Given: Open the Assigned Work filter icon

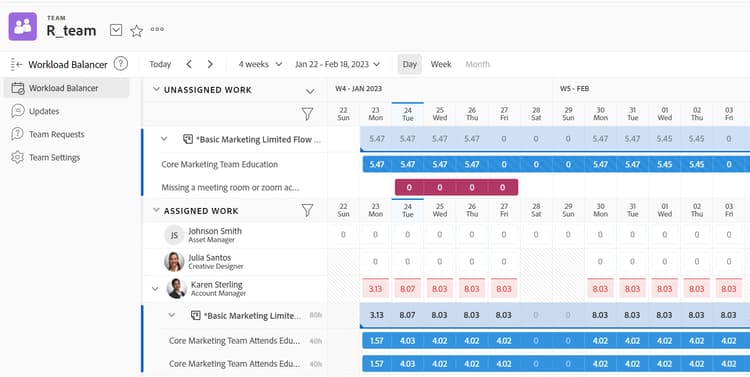Looking at the screenshot, I should coord(307,210).
